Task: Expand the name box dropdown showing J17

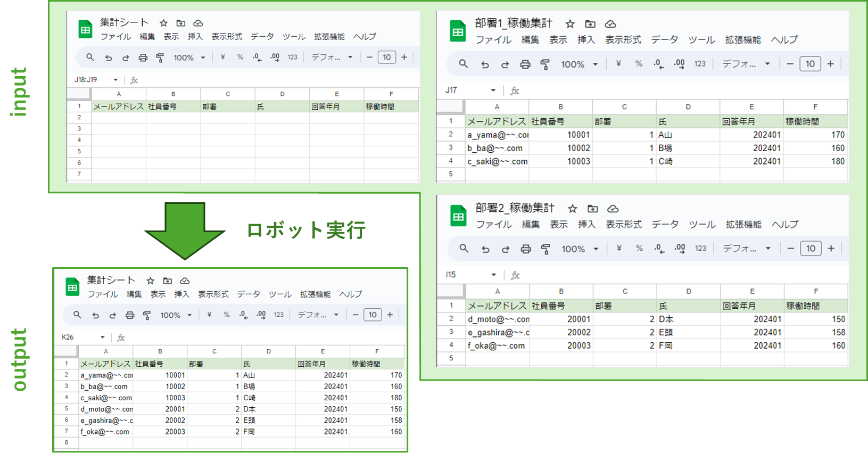Action: click(x=493, y=90)
